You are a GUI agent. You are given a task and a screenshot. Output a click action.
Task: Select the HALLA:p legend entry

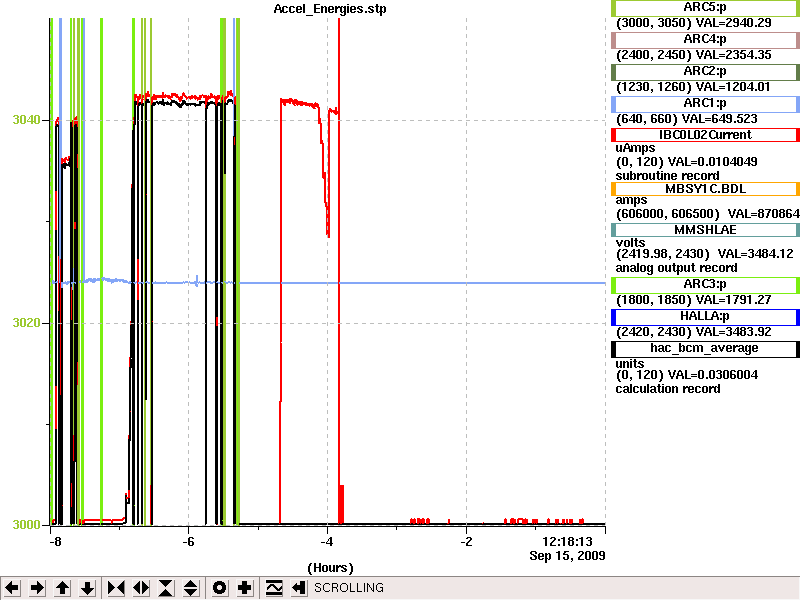click(705, 316)
